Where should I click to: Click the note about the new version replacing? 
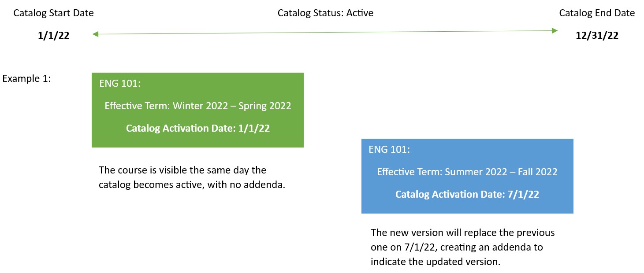pos(462,247)
